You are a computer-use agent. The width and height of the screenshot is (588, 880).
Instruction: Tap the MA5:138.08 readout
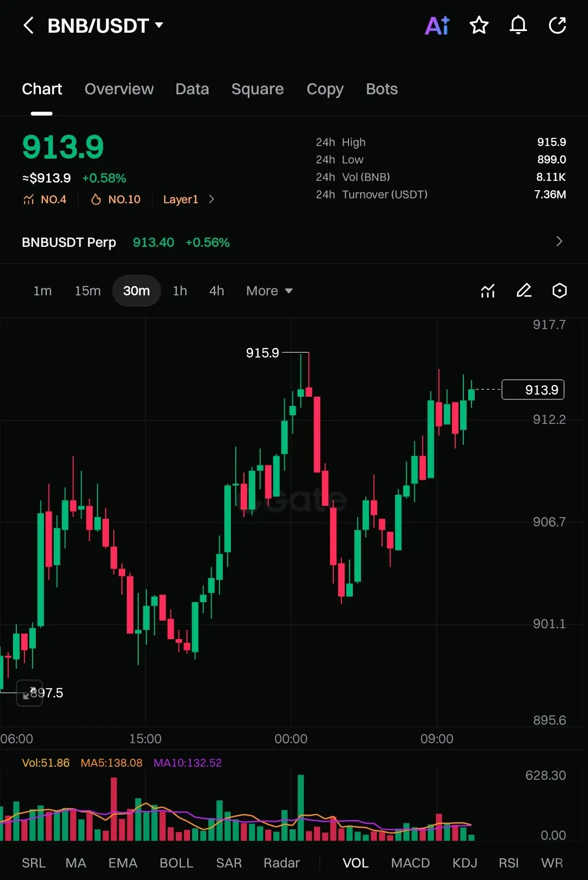(x=111, y=763)
